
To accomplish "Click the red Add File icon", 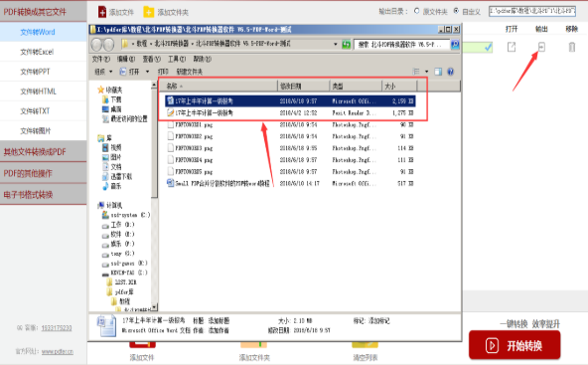I will tap(102, 12).
